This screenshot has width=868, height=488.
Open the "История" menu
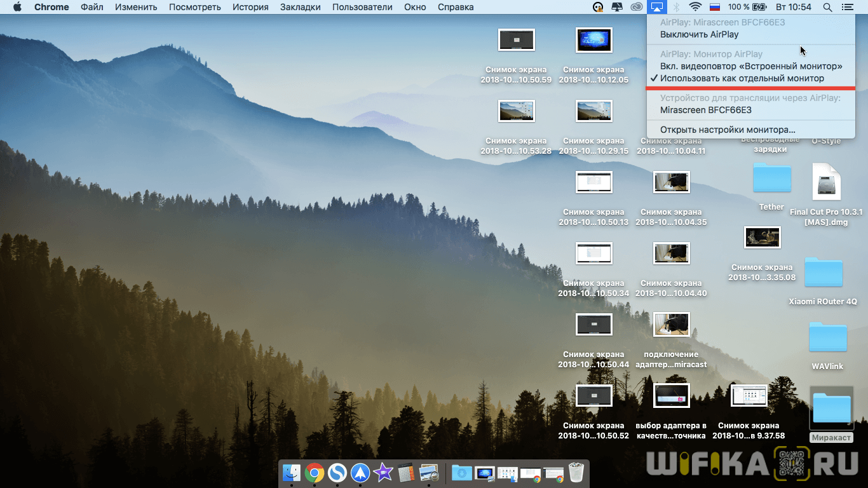point(249,7)
